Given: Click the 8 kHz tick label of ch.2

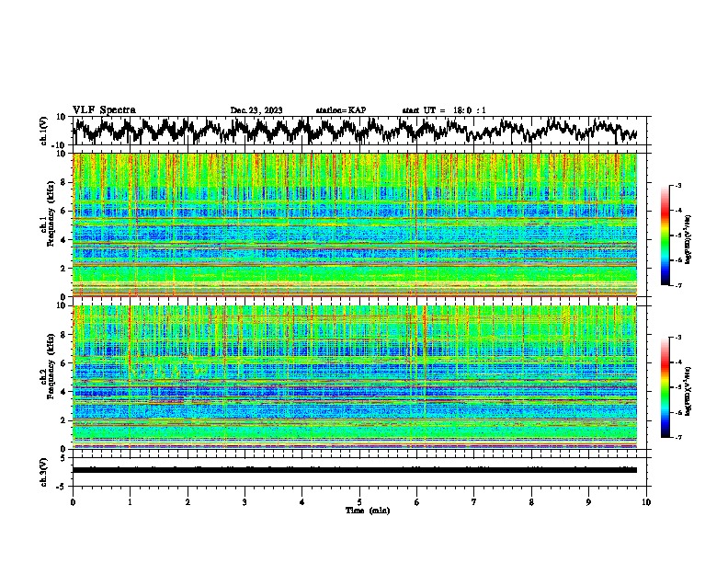Looking at the screenshot, I should 64,335.
